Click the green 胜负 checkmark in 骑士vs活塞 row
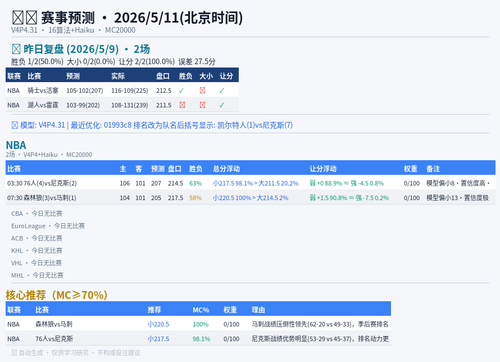 click(x=181, y=90)
